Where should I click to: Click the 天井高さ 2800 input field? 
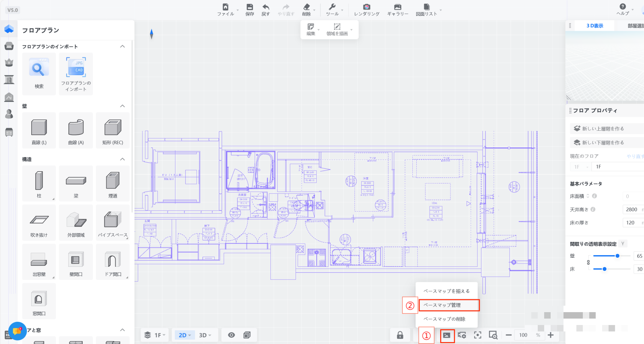(633, 209)
